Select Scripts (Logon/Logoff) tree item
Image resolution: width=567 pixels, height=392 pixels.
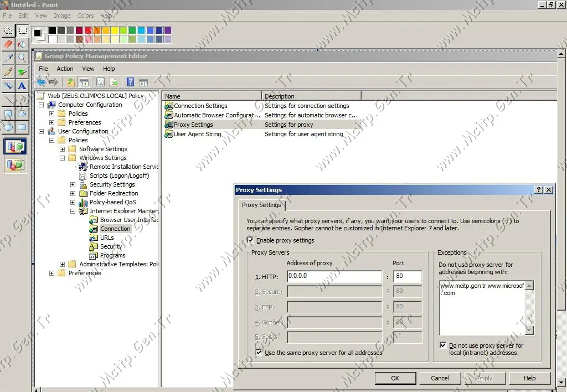click(x=120, y=176)
